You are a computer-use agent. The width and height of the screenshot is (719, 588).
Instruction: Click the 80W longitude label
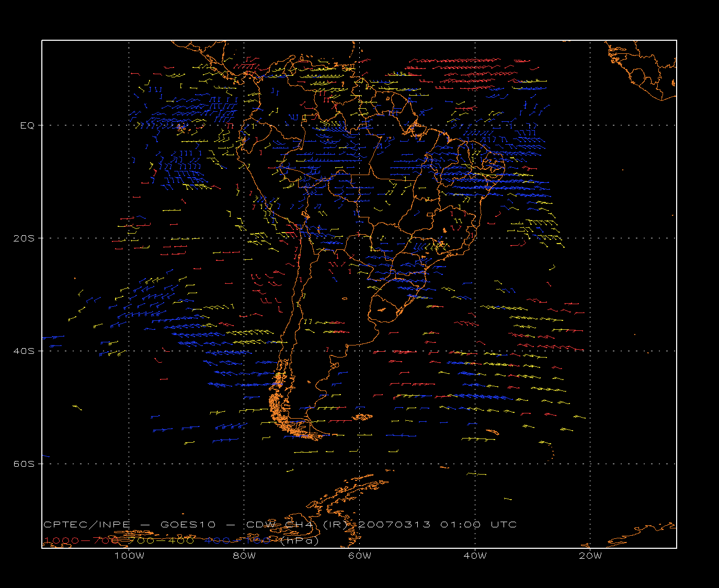[x=245, y=556]
